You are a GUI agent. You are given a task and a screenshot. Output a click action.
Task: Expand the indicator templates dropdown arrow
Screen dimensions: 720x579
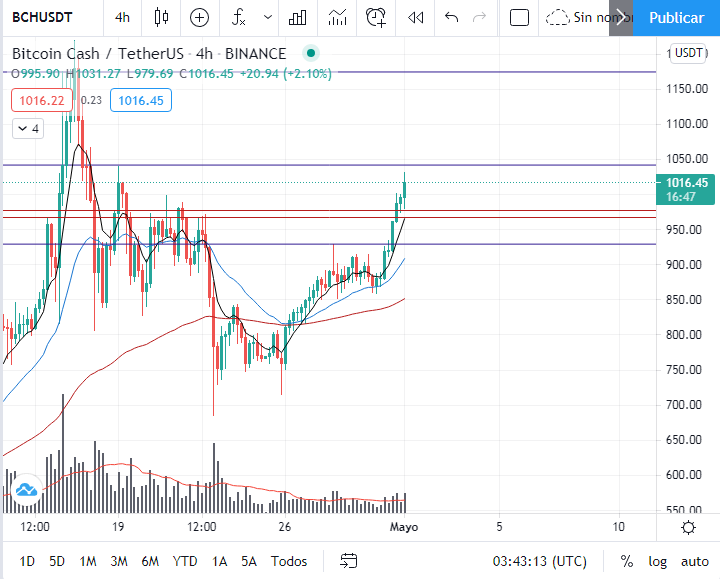coord(268,17)
